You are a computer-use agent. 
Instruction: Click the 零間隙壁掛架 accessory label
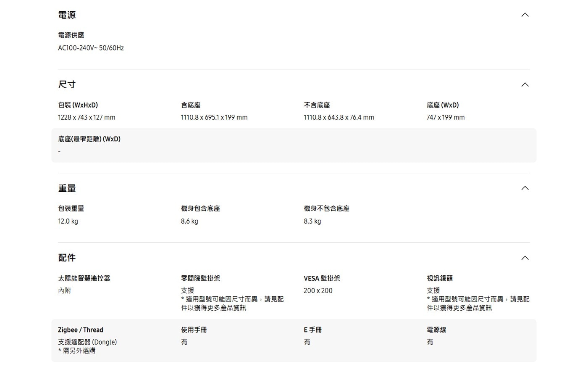tap(200, 278)
